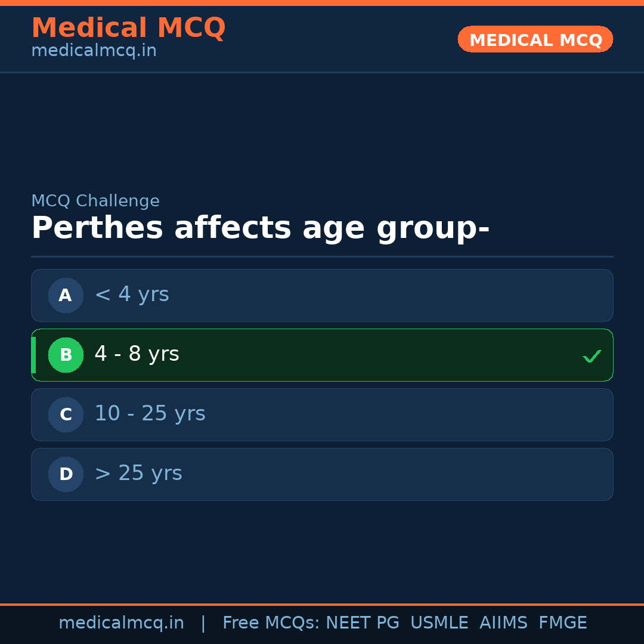The image size is (644, 644).
Task: Click the Medical MCQ header logo
Action: (x=129, y=27)
